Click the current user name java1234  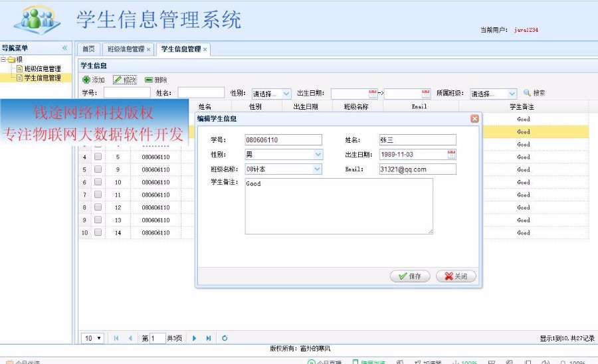pyautogui.click(x=526, y=30)
